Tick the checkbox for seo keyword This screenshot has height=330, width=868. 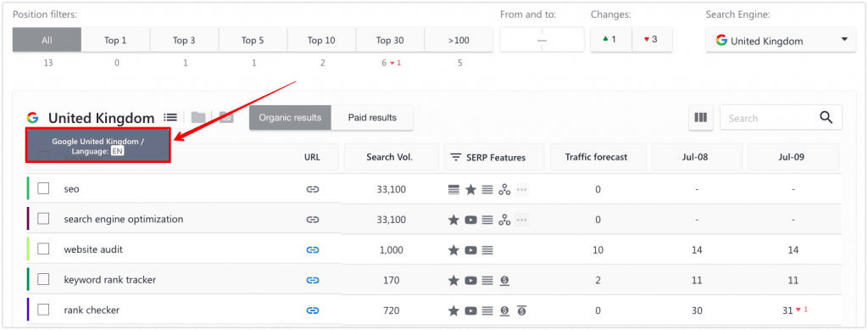[x=43, y=189]
